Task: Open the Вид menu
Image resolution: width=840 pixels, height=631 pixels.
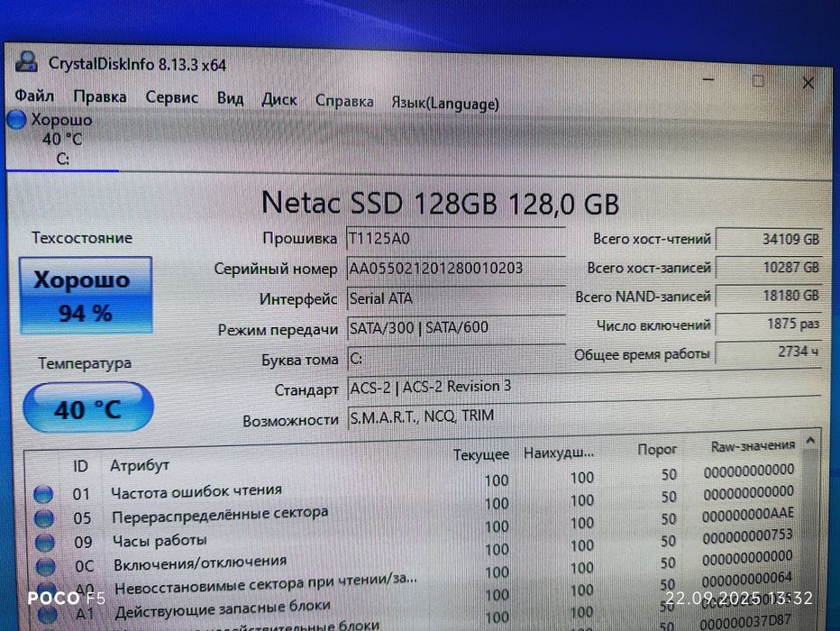Action: (x=231, y=98)
